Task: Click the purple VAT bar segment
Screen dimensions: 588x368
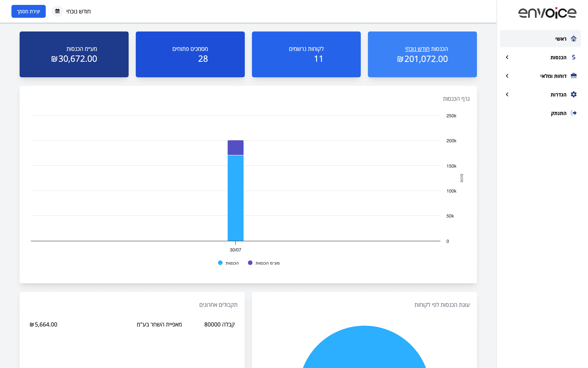Action: coord(235,147)
